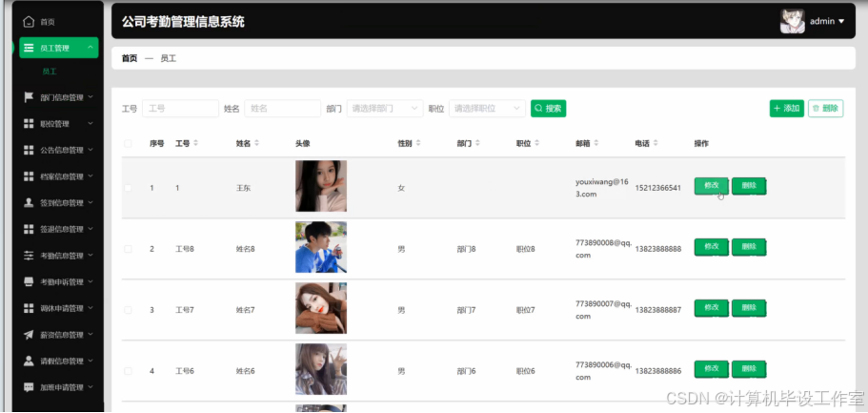Click 修改 for employee 姓名7
This screenshot has width=868, height=413.
(x=712, y=308)
